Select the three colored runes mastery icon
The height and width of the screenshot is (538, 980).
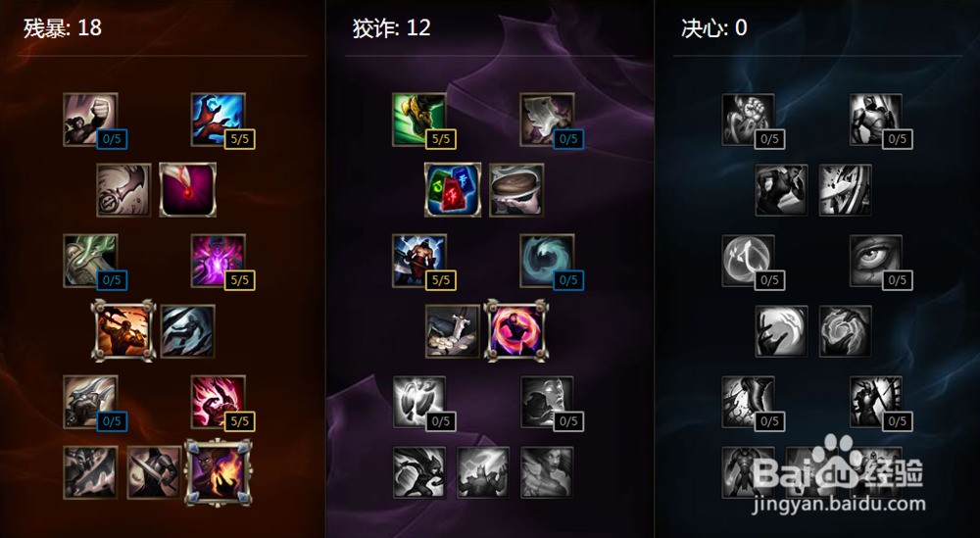click(x=453, y=190)
